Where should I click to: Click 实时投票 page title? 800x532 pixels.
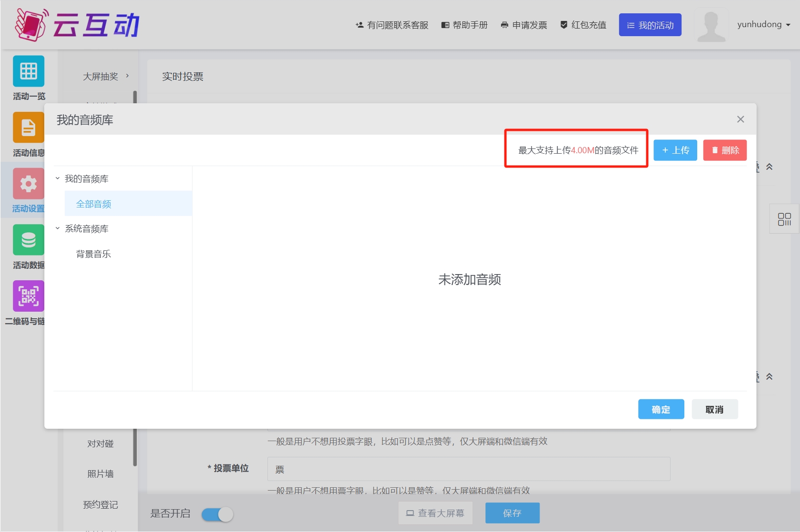183,77
